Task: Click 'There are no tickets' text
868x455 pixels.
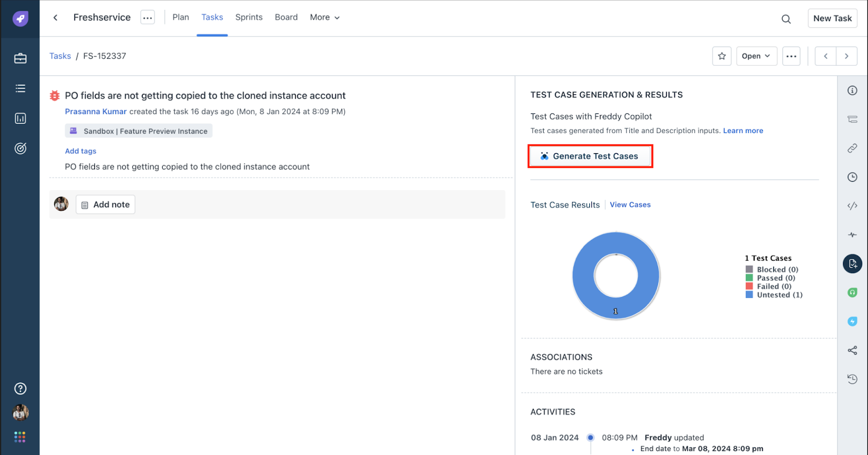Action: point(566,371)
